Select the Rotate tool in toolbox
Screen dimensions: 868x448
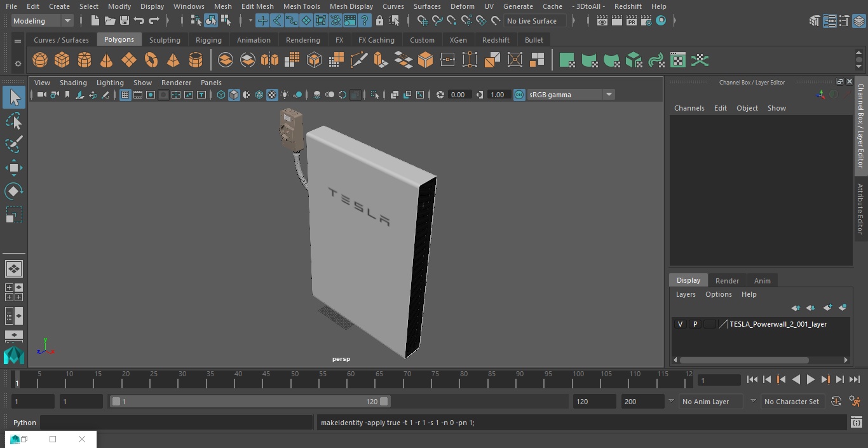(x=13, y=191)
